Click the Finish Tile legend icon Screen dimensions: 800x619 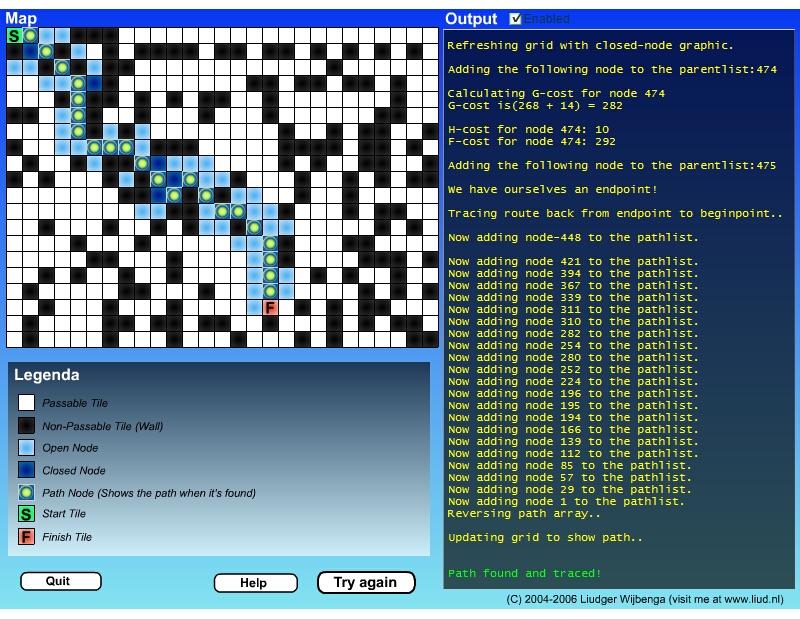pos(27,537)
